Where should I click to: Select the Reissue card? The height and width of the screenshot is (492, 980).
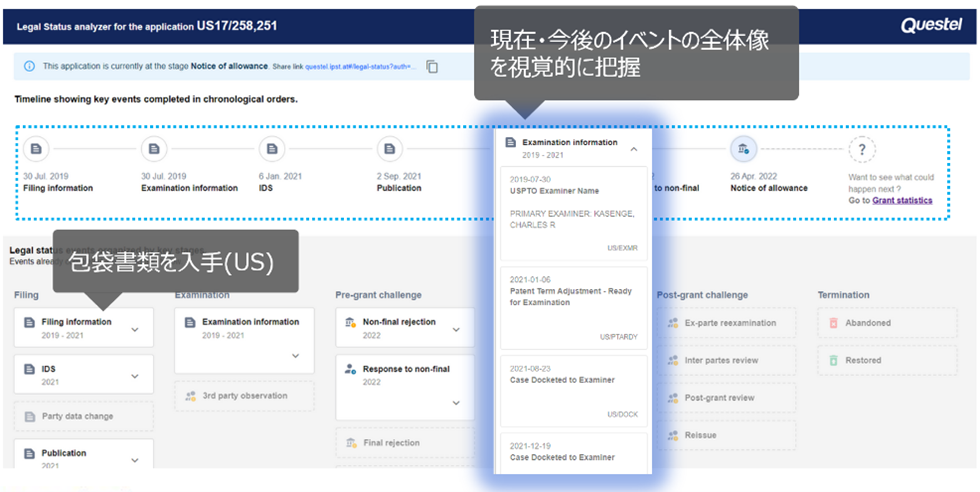click(727, 435)
